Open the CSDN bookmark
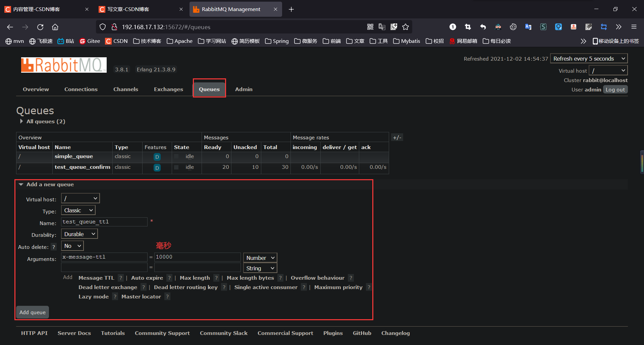 click(x=116, y=41)
